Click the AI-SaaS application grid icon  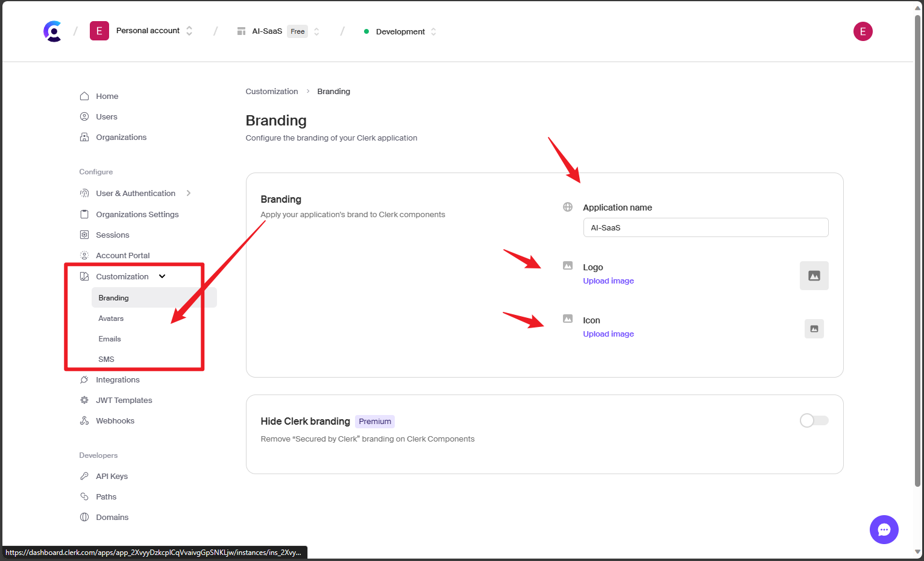pos(241,31)
